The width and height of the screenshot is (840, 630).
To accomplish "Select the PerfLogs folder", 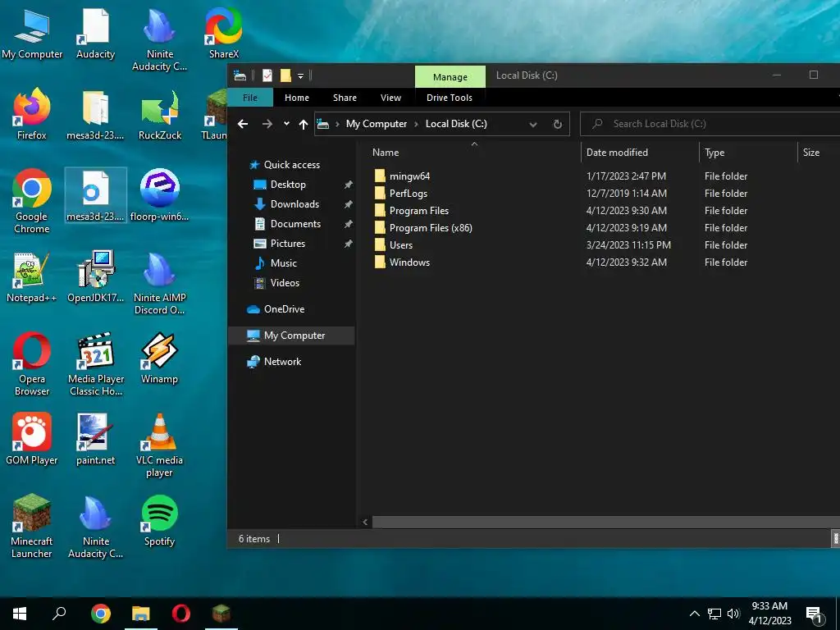I will coord(409,194).
